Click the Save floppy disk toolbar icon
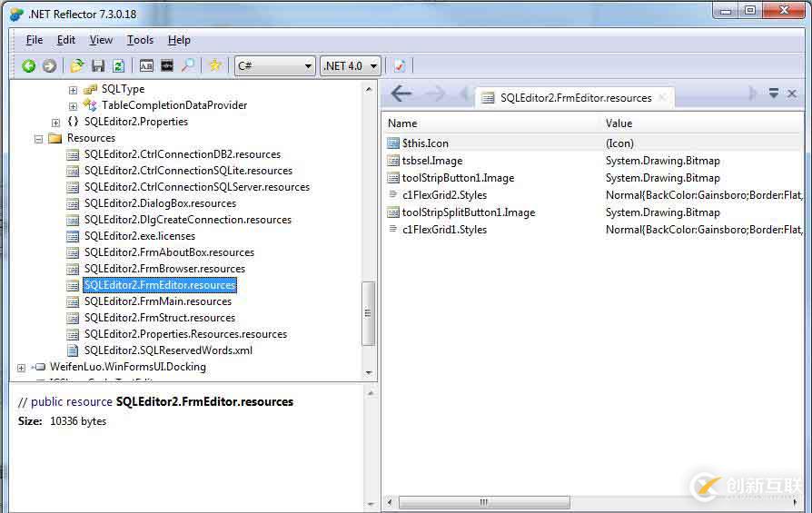Viewport: 812px width, 513px height. pos(98,65)
